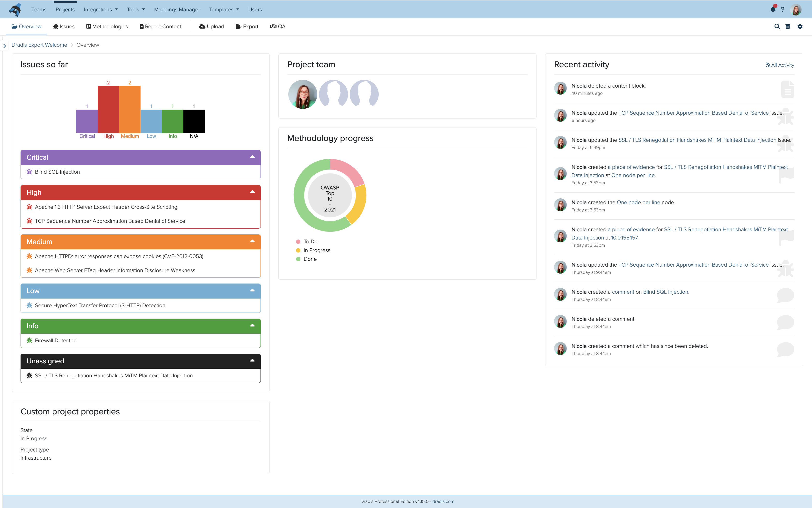The width and height of the screenshot is (812, 508).
Task: Open project settings gear icon
Action: click(800, 27)
